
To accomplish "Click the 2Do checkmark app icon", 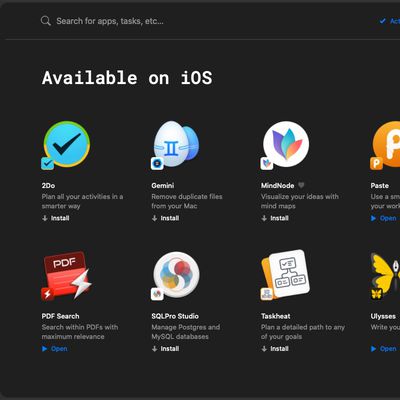I will (x=67, y=144).
